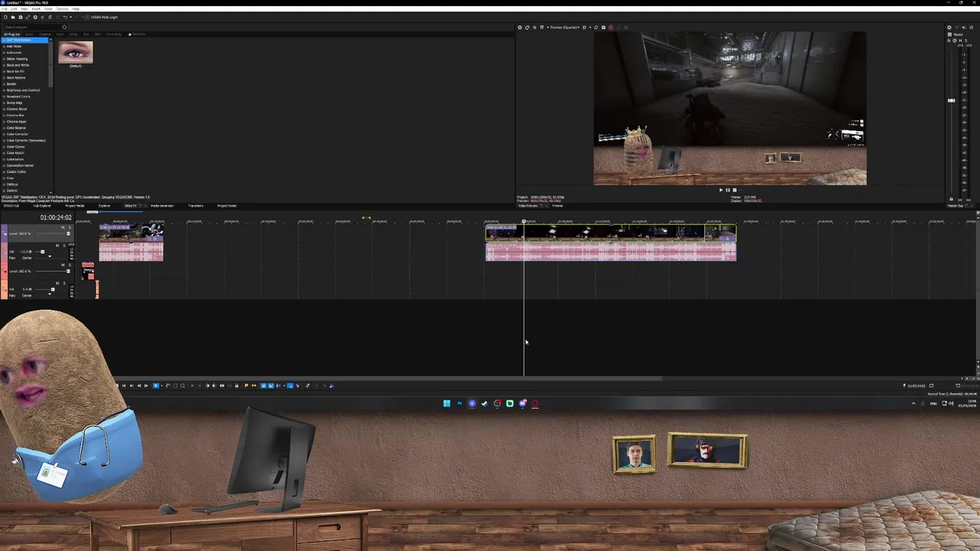The width and height of the screenshot is (980, 551).
Task: Mute the second video track
Action: click(x=63, y=265)
